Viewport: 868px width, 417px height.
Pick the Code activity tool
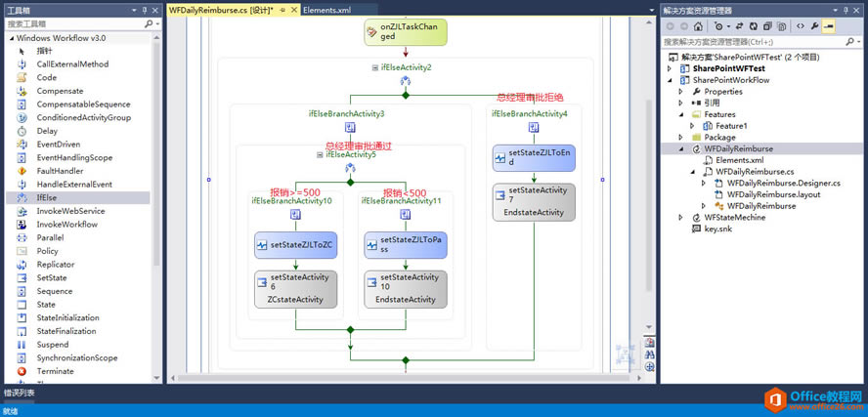click(46, 77)
